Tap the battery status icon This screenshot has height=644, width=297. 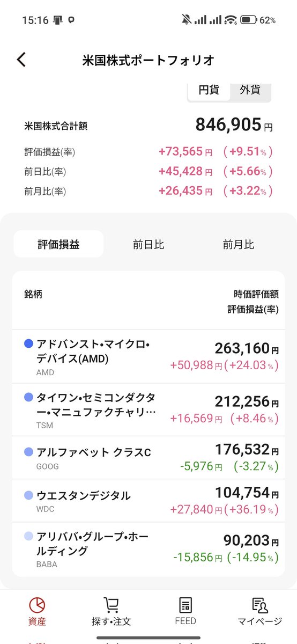[x=248, y=20]
